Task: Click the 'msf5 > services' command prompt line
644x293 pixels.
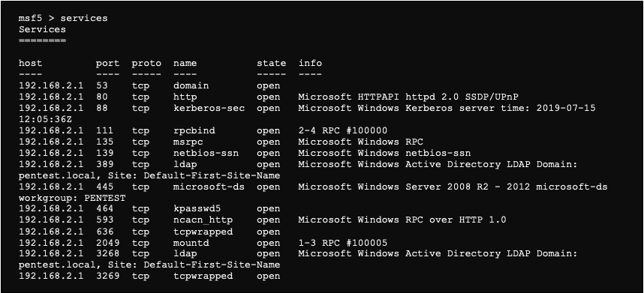Action: pyautogui.click(x=63, y=18)
